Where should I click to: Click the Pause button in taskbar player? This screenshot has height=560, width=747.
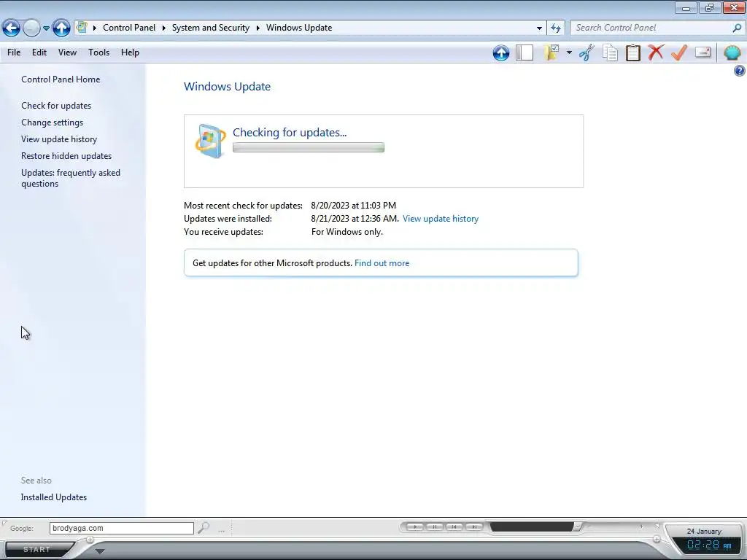435,526
